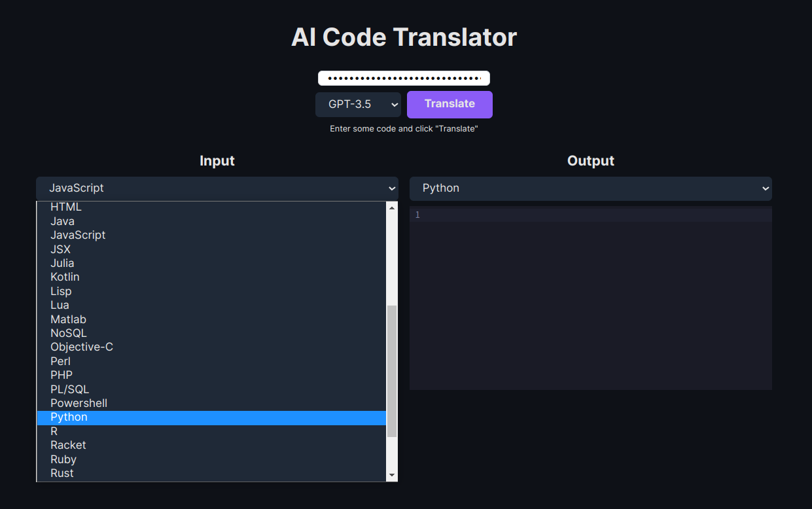Select PL/SQL as the input language
This screenshot has height=509, width=812.
click(x=69, y=389)
